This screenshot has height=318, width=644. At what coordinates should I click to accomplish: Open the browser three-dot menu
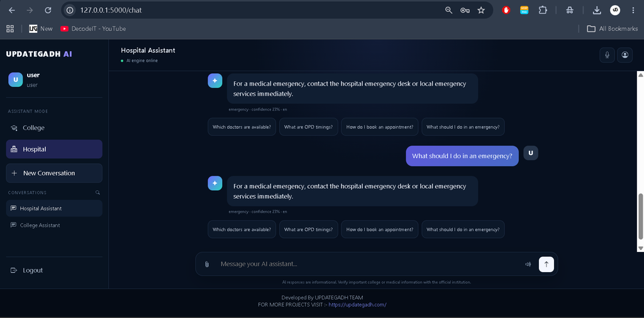pyautogui.click(x=633, y=10)
